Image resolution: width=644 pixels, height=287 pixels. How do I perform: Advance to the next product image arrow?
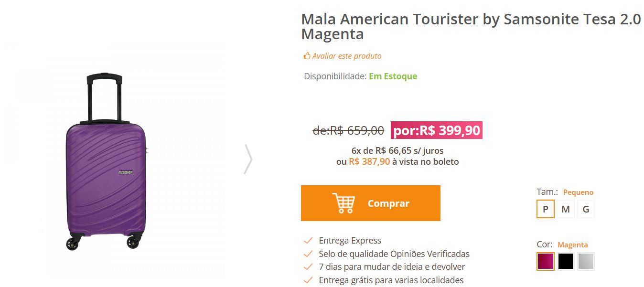(x=248, y=159)
